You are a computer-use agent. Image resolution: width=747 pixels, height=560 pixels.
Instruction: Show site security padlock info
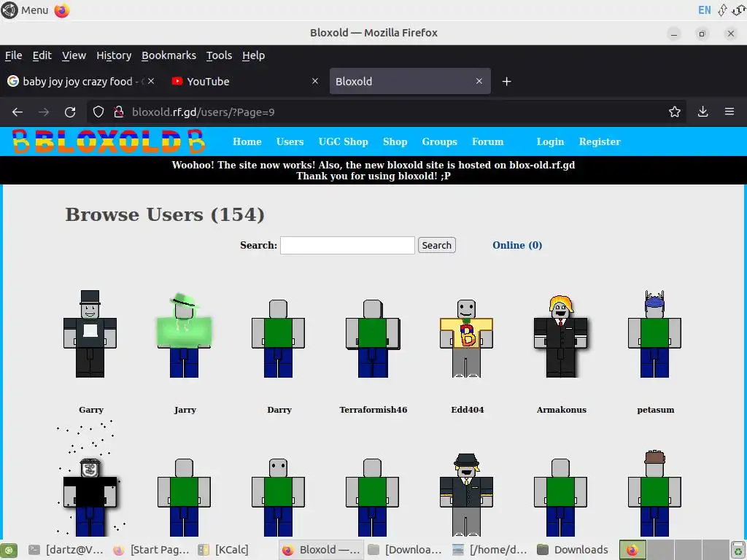(119, 112)
